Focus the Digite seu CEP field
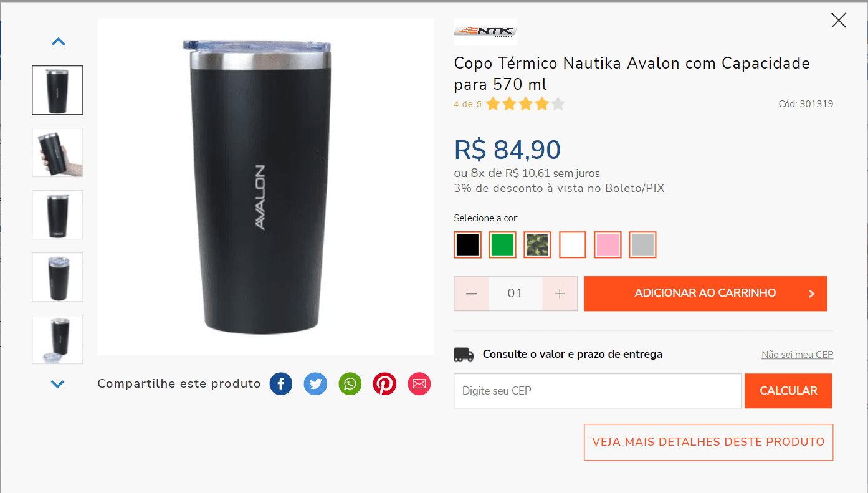This screenshot has height=493, width=868. pos(598,391)
